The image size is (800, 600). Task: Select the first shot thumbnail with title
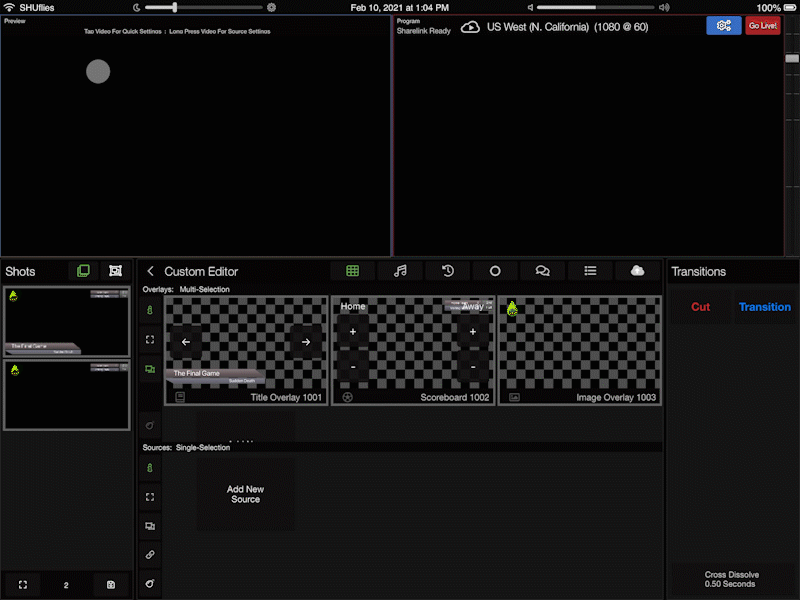[66, 322]
